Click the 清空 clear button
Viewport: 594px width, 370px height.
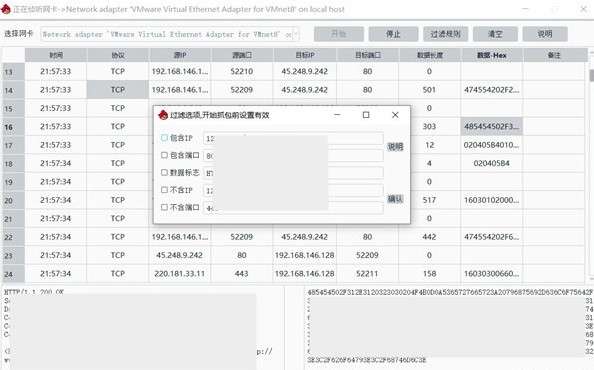coord(496,34)
